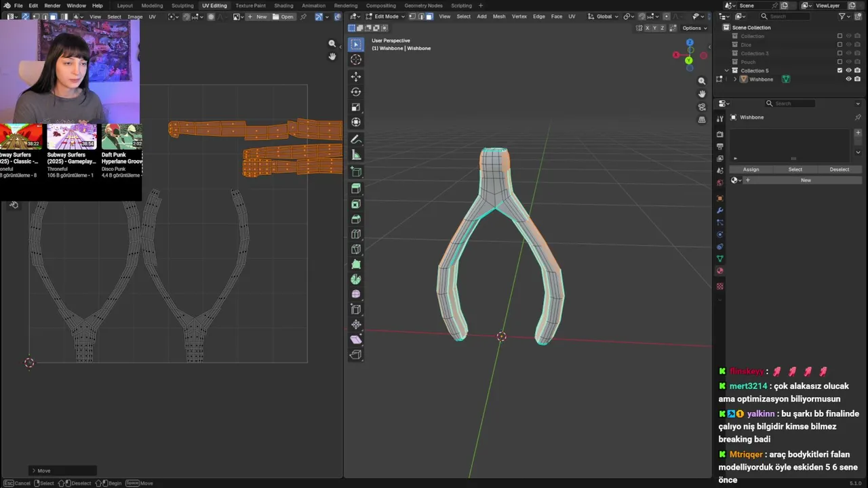Click the Select material button
Image resolution: width=868 pixels, height=488 pixels.
[795, 169]
